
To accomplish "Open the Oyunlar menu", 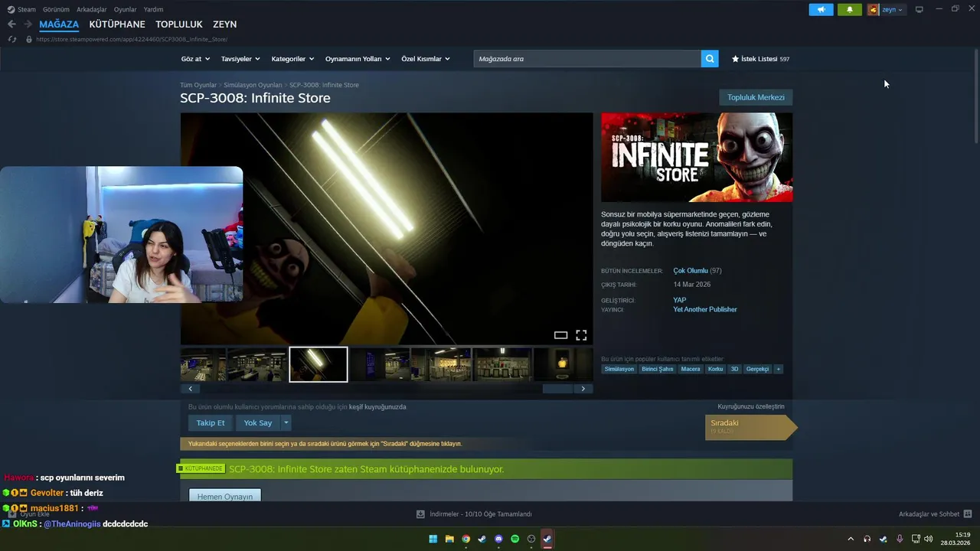I will coord(125,9).
